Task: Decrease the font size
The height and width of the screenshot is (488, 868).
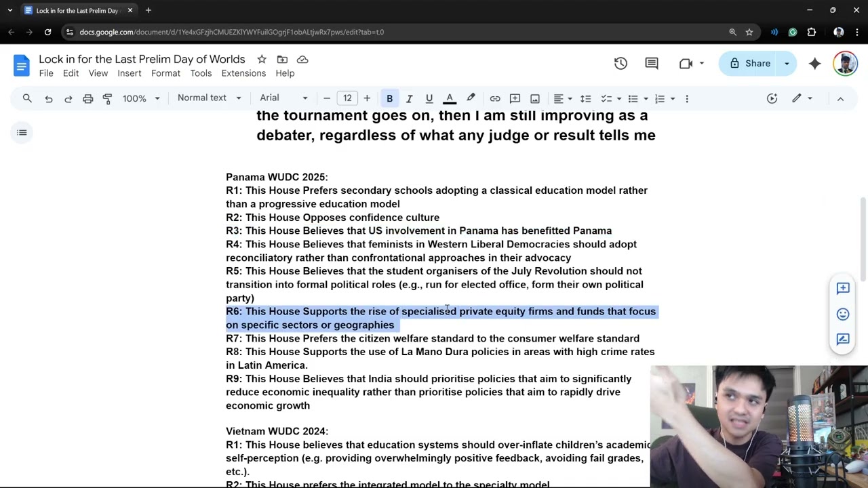Action: [x=327, y=98]
